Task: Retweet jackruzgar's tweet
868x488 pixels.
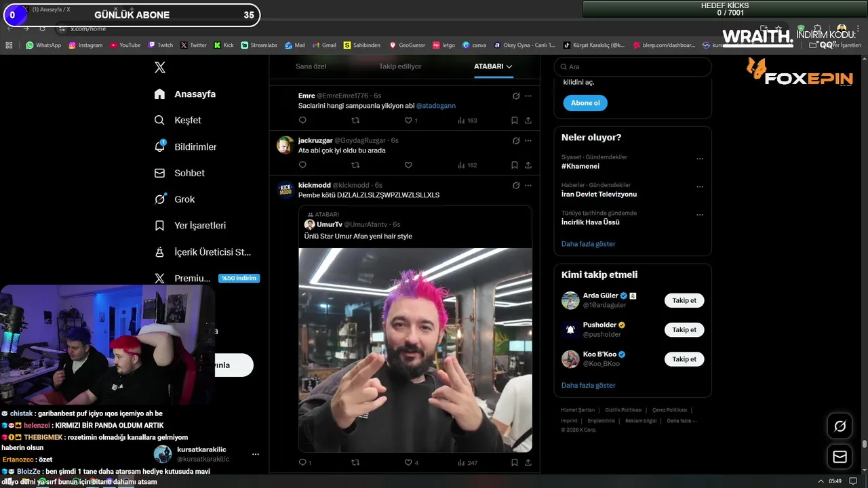Action: coord(355,165)
